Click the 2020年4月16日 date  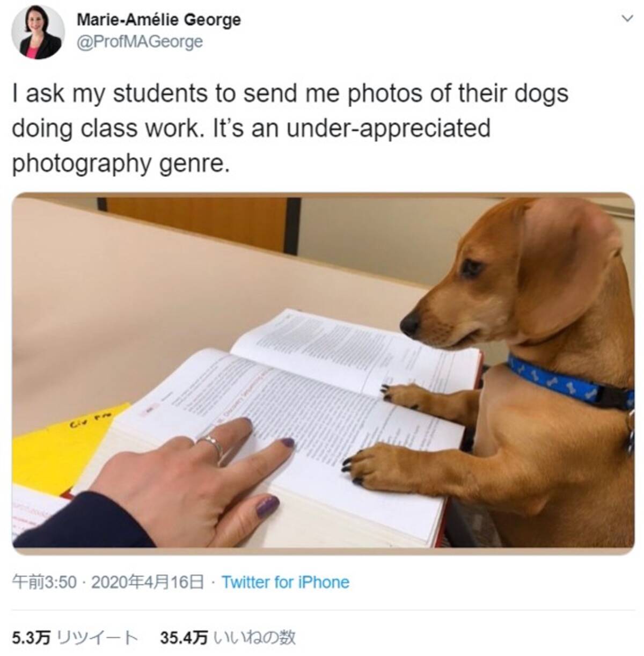coord(147,582)
